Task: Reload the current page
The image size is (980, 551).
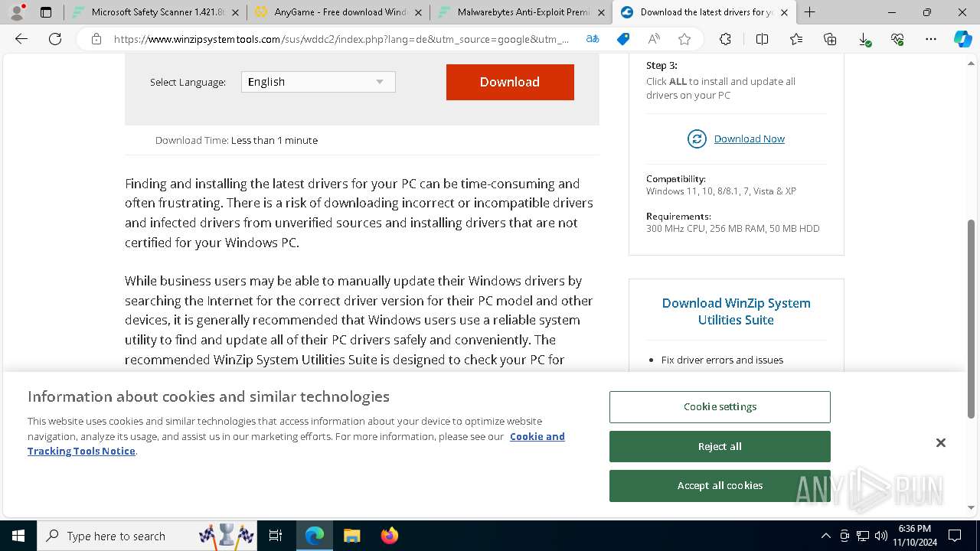Action: click(x=55, y=39)
